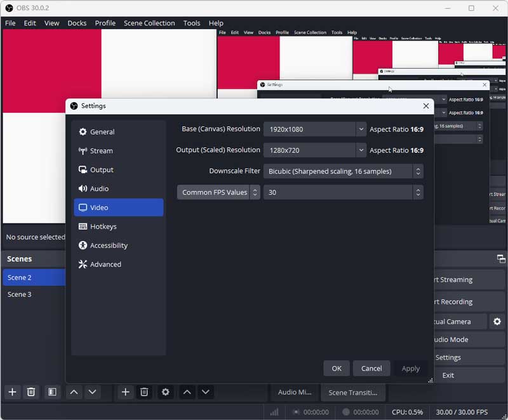Open the Scene Collection menu
The height and width of the screenshot is (420, 508).
click(149, 23)
